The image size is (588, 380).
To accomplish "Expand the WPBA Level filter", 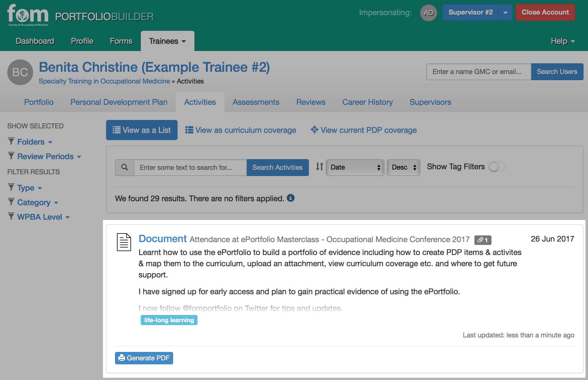I will pos(43,217).
